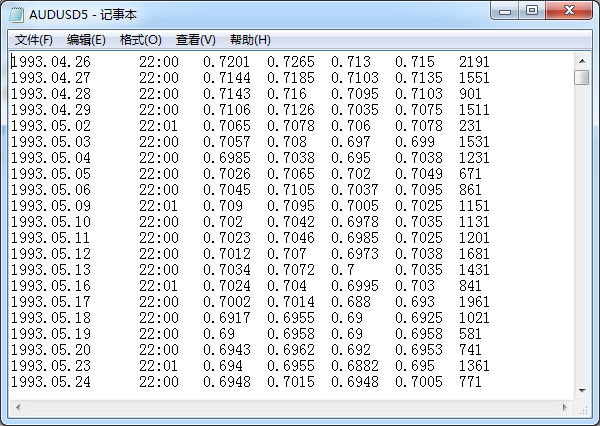Click the date 1993.05.03
Screen dimensions: 600x426
pos(51,142)
